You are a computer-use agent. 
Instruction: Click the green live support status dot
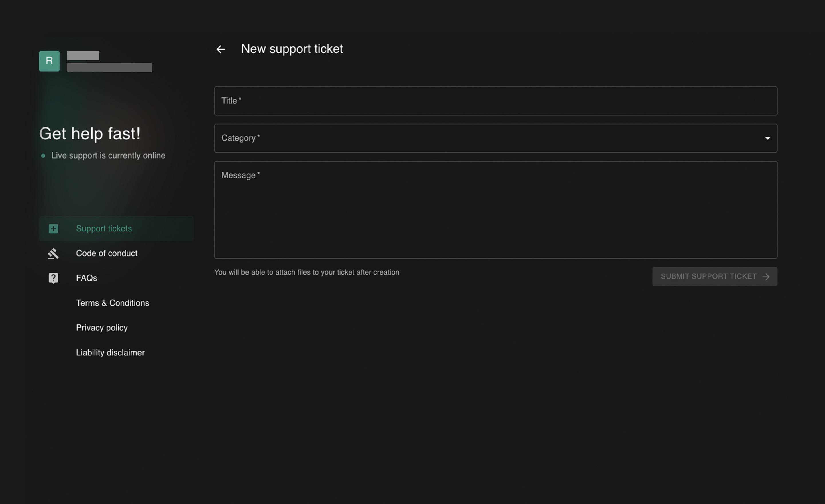point(43,156)
